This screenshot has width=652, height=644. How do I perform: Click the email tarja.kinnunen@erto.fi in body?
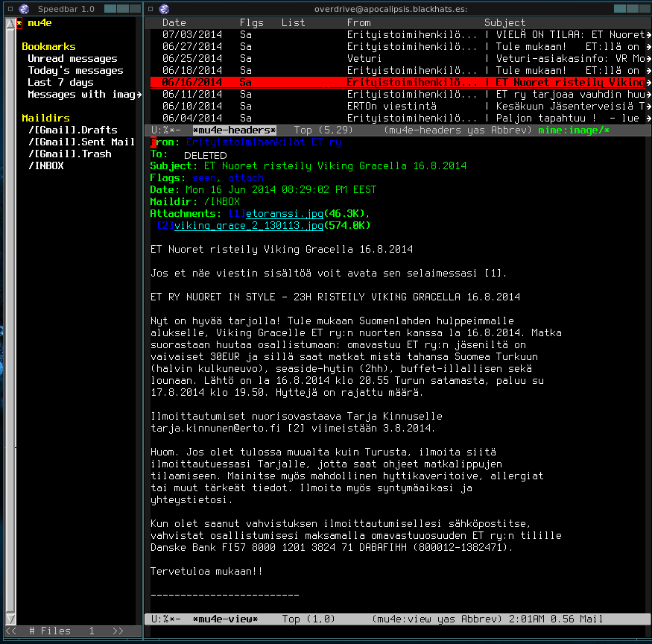pos(215,428)
